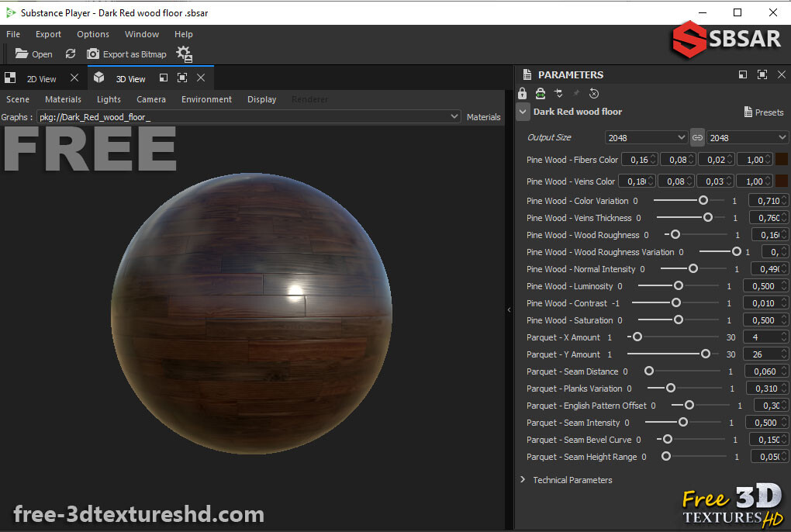Open the engine settings gear icon
791x532 pixels.
click(183, 54)
